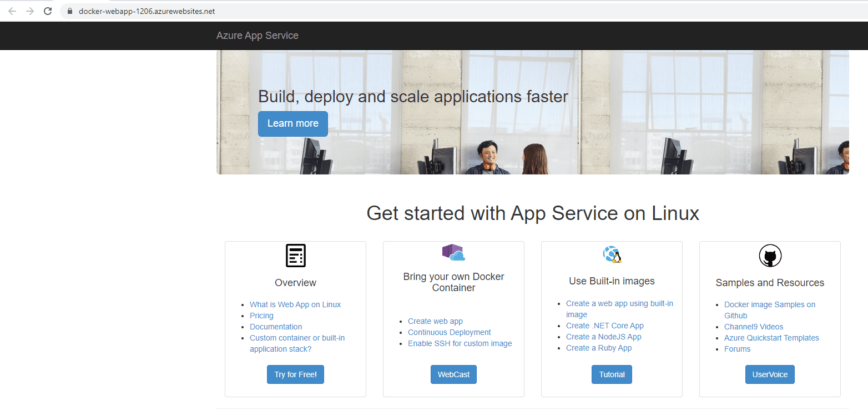Reload the page with the refresh icon
Viewport: 868px width, 415px height.
[48, 11]
